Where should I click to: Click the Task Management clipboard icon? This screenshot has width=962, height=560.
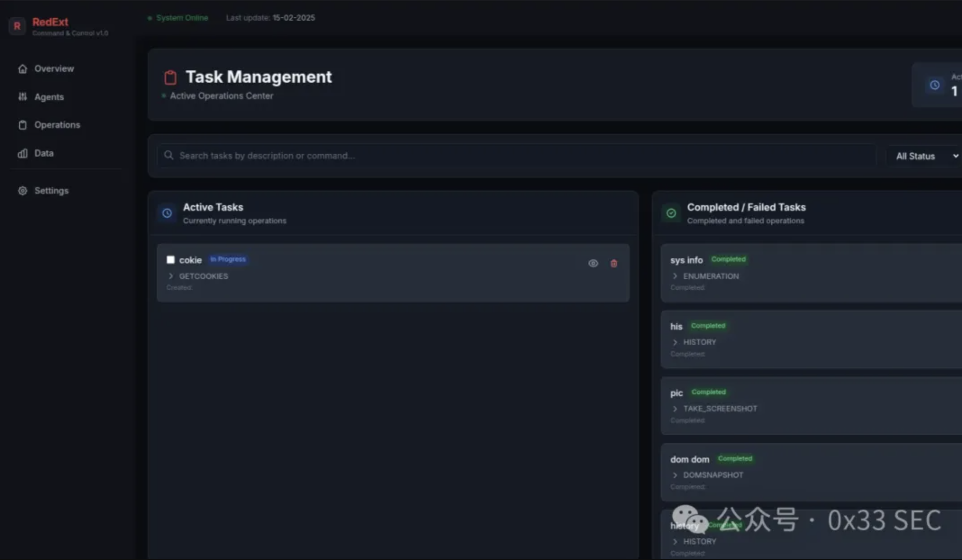pos(170,77)
